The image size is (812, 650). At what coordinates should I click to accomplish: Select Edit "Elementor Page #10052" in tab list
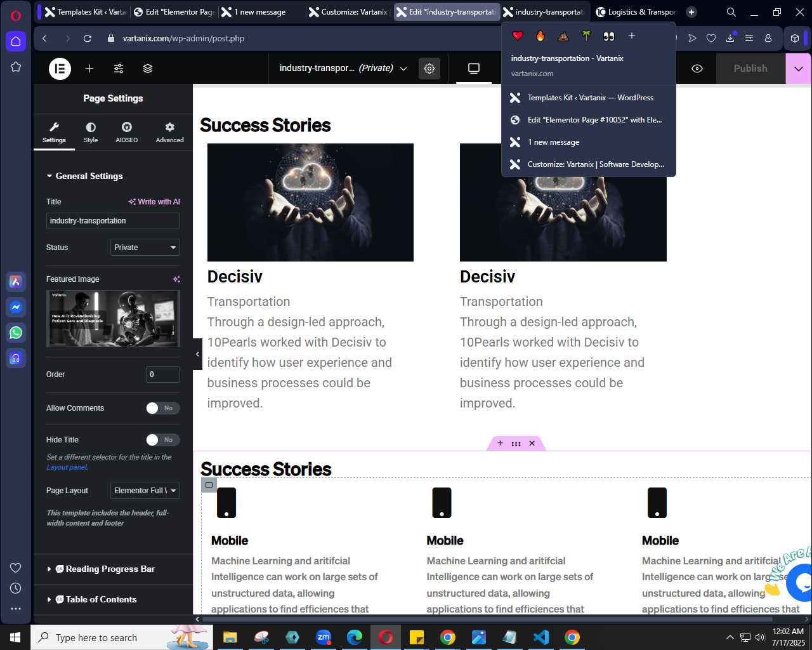(x=589, y=120)
